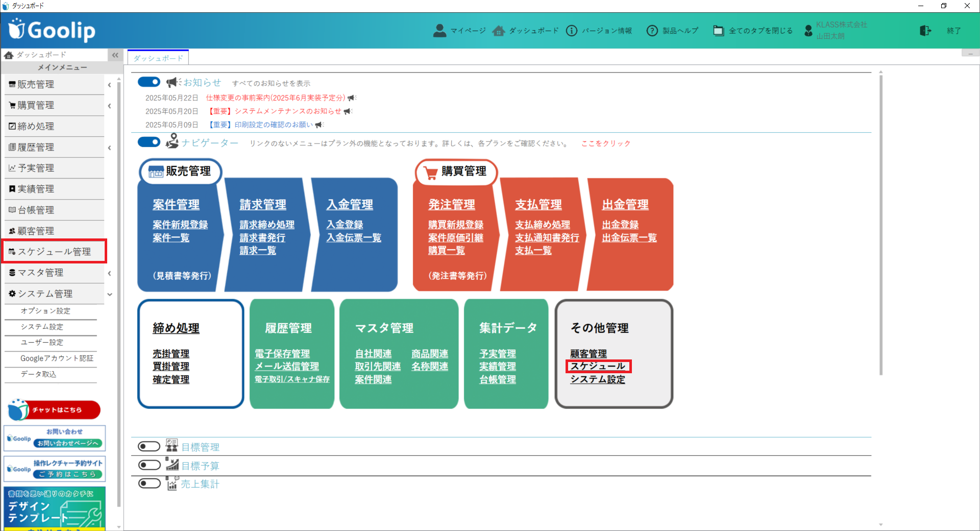Open 製品ヘルプ question mark icon
This screenshot has height=531, width=980.
coord(652,31)
